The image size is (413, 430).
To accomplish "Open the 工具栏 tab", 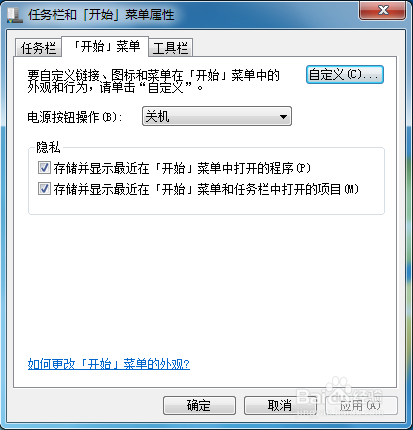I will (170, 47).
